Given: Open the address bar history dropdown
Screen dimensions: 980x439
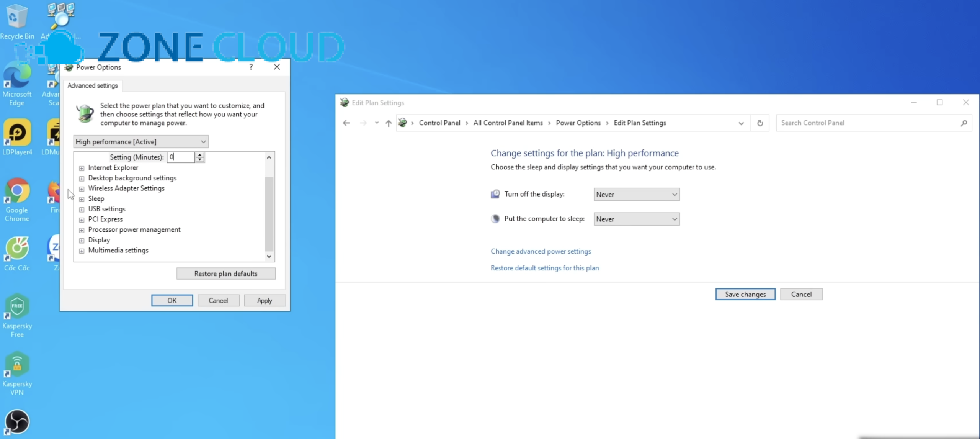Looking at the screenshot, I should tap(741, 123).
